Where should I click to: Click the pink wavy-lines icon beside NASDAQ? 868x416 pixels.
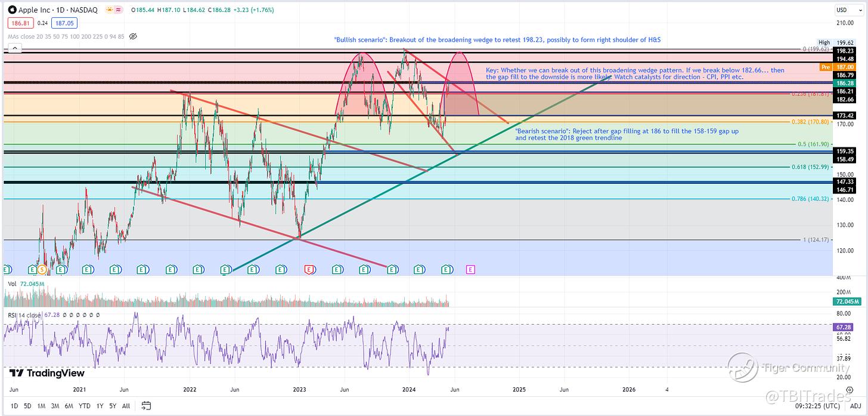tap(119, 10)
